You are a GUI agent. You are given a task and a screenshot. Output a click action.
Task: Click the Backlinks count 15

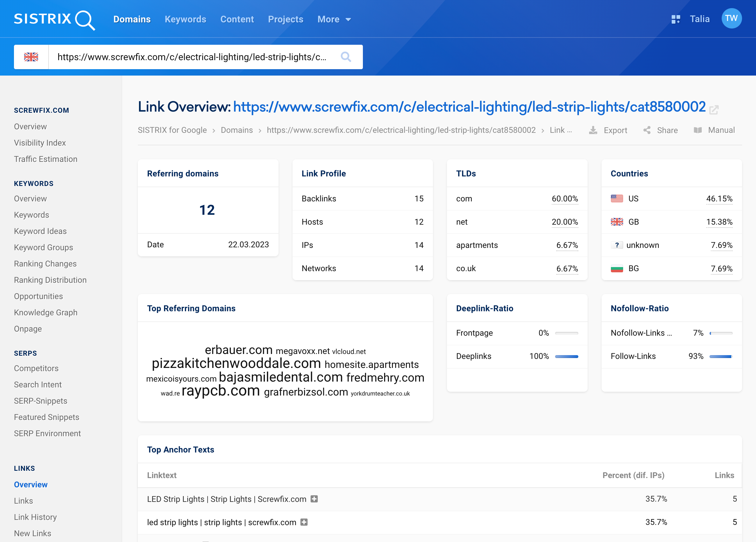(x=419, y=198)
